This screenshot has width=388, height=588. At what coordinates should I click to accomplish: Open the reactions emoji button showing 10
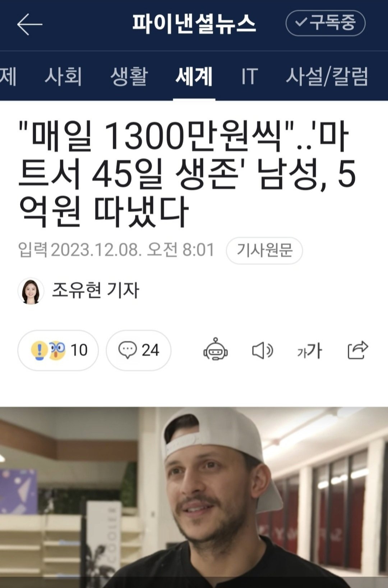(x=58, y=350)
